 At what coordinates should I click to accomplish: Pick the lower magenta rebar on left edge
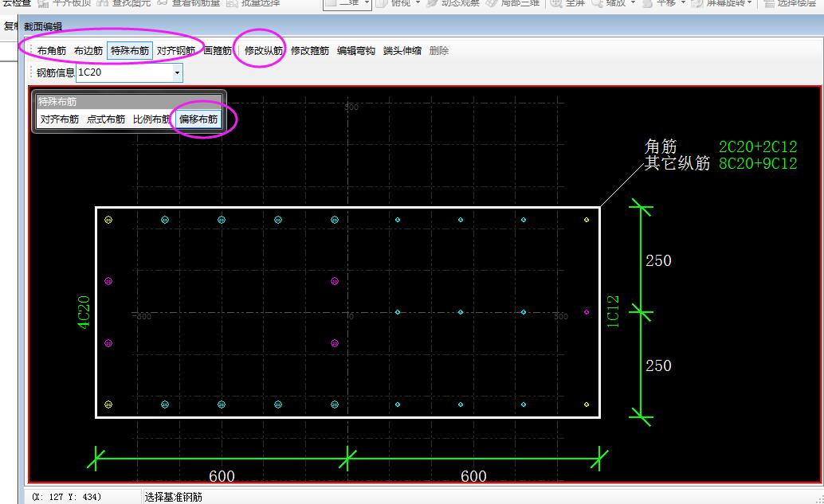(108, 343)
